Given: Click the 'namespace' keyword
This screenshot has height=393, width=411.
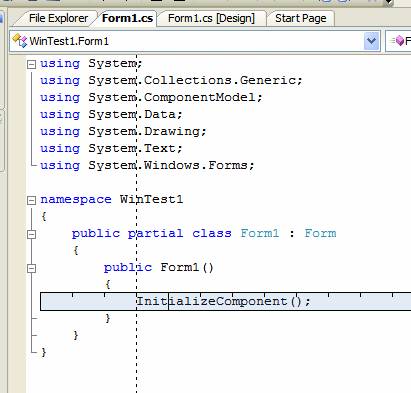Looking at the screenshot, I should pos(76,199).
